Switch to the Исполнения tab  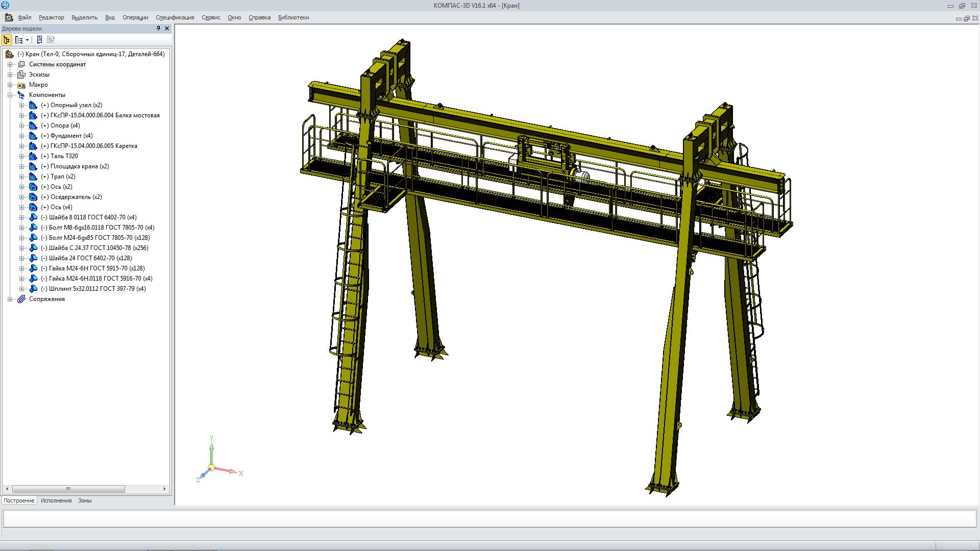point(56,500)
